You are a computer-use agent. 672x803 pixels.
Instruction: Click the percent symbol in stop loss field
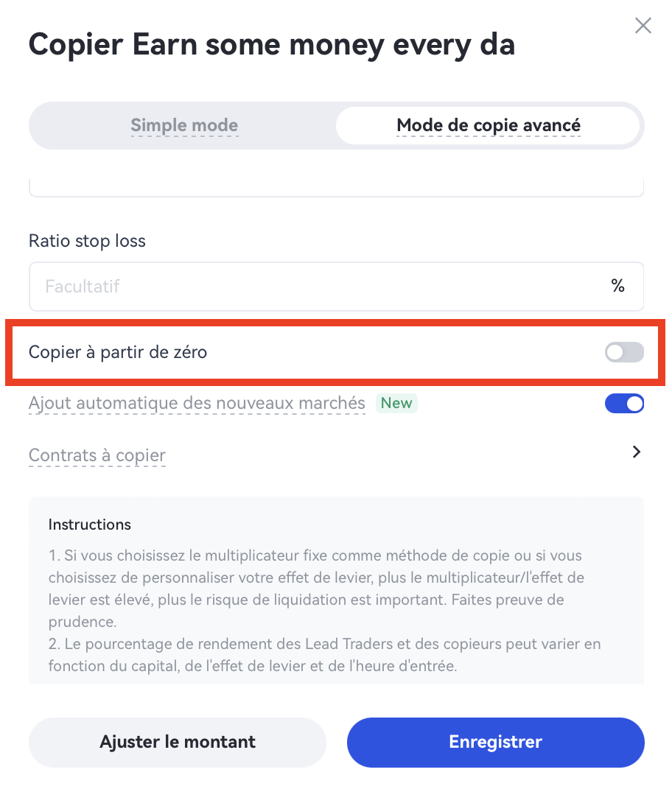point(617,287)
